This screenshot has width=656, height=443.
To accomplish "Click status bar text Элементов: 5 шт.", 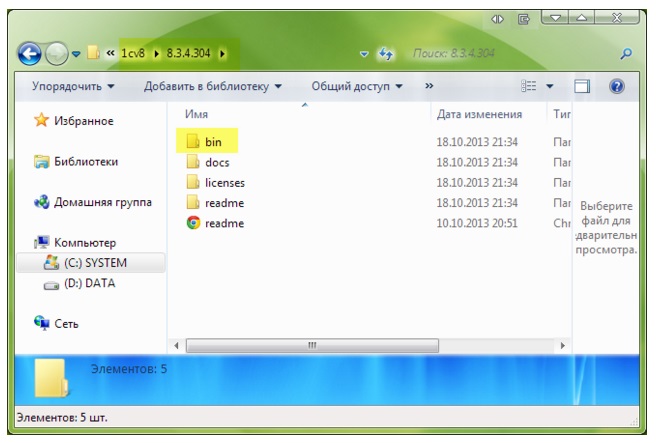I will pyautogui.click(x=62, y=417).
